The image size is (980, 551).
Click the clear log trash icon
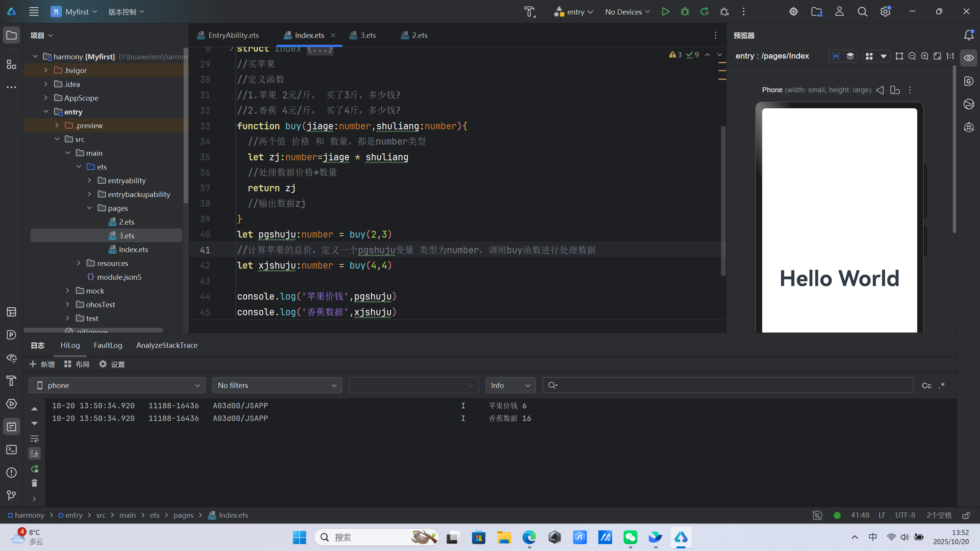coord(34,483)
